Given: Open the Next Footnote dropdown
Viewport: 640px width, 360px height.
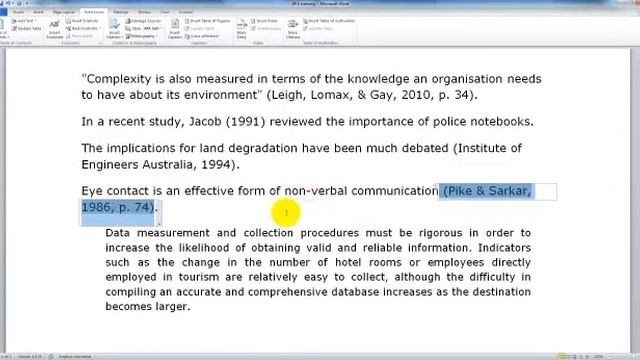Looking at the screenshot, I should [x=83, y=29].
